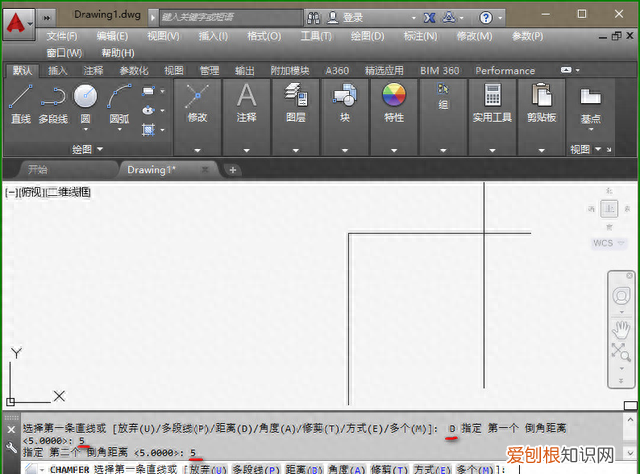Image resolution: width=640 pixels, height=474 pixels.
Task: Select the Polyline (多段线) tool
Action: 53,98
